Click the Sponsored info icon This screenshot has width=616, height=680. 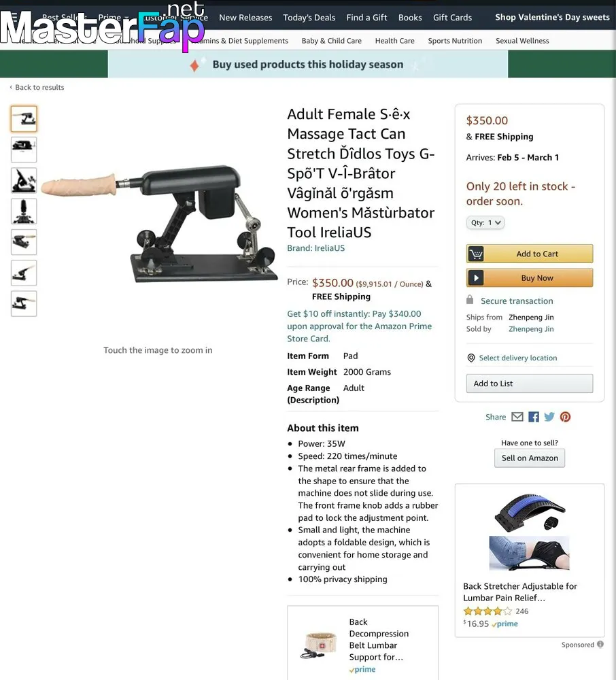(600, 644)
